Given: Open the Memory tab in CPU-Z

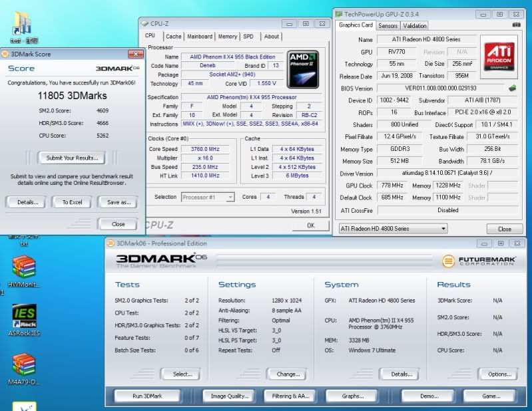Looking at the screenshot, I should [227, 37].
